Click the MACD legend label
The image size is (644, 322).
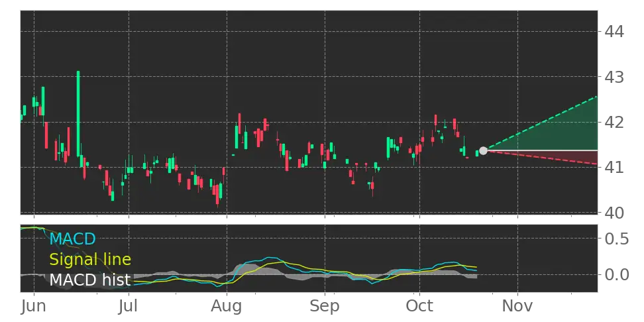click(x=72, y=239)
